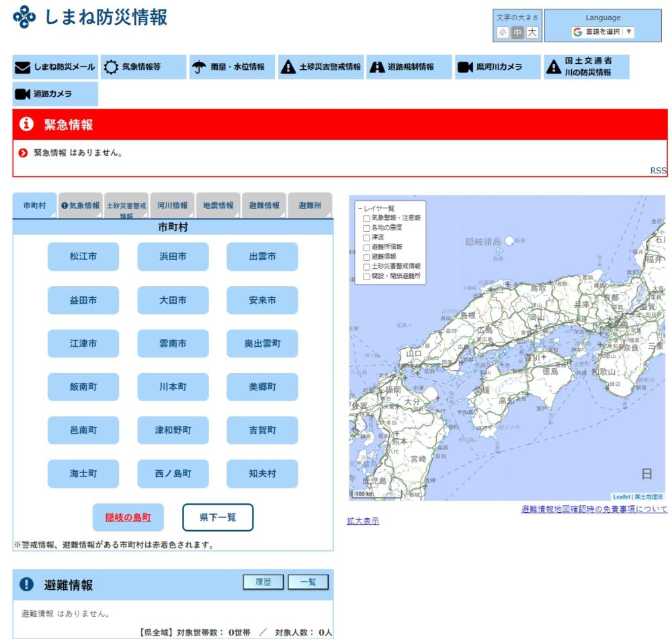The image size is (672, 639).
Task: Open the Google 言語を選択 language dropdown
Action: coord(602,30)
